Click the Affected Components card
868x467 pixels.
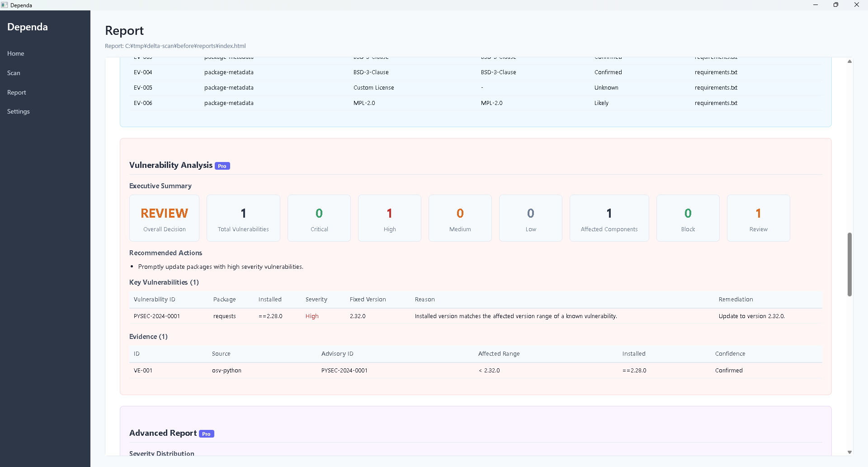[x=609, y=218]
